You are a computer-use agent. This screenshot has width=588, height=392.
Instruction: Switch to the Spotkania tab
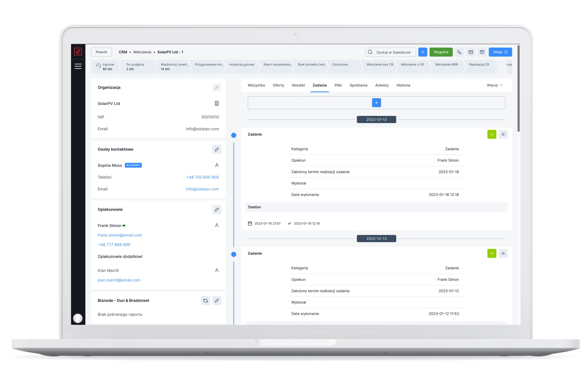tap(358, 85)
